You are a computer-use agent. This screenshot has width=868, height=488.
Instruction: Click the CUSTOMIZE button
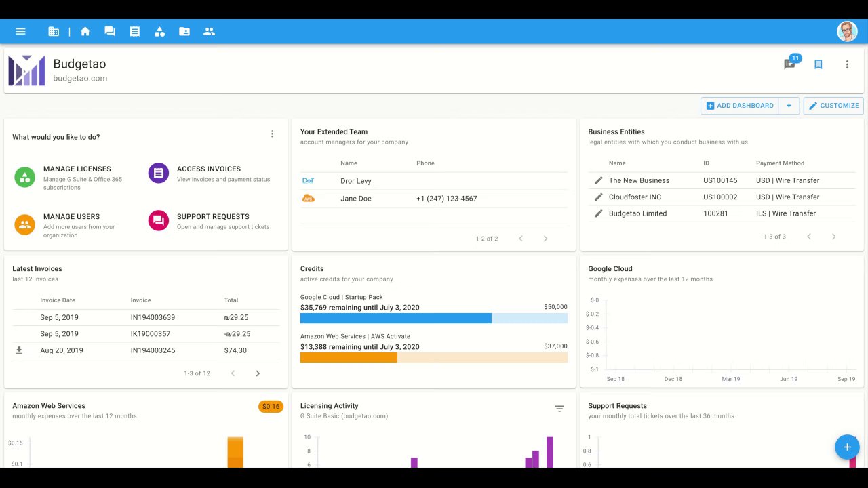tap(833, 106)
